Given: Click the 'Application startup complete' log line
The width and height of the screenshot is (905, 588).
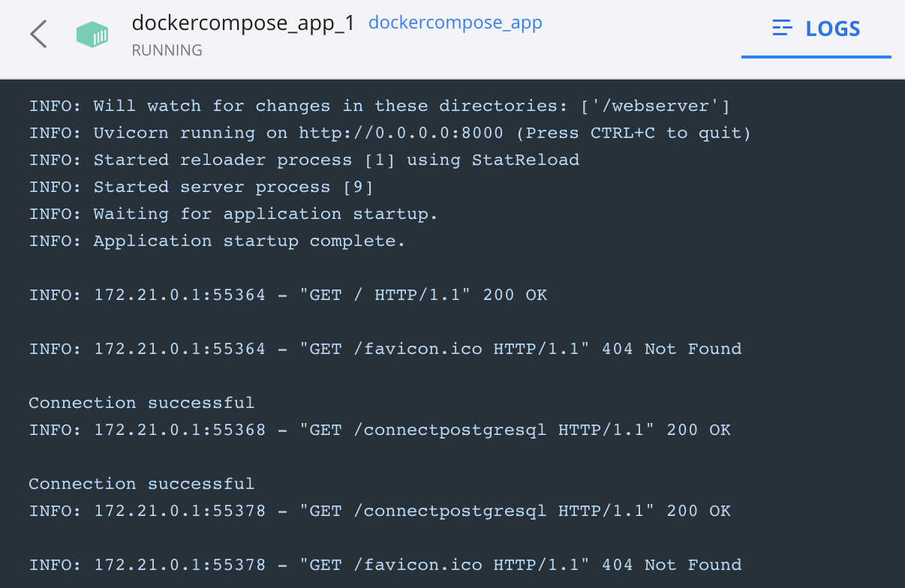Looking at the screenshot, I should click(x=217, y=241).
